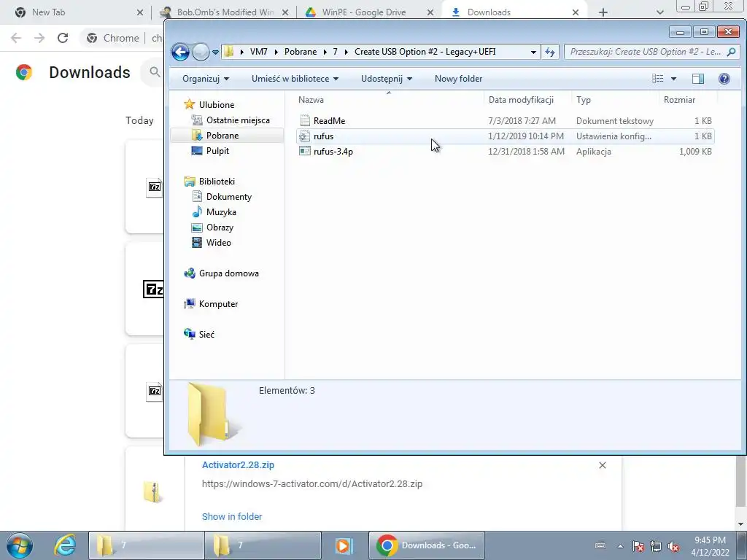Open Explorer help question mark icon
Image resolution: width=747 pixels, height=560 pixels.
point(724,79)
